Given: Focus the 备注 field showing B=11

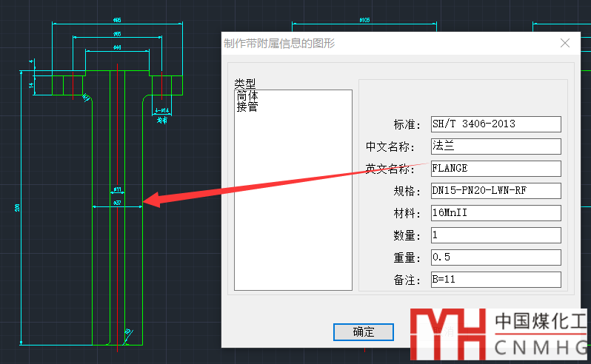Looking at the screenshot, I should click(x=495, y=280).
